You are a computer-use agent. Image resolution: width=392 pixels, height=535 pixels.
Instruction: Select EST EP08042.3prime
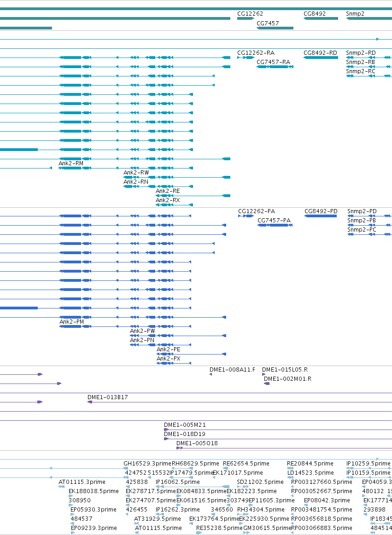(x=327, y=500)
